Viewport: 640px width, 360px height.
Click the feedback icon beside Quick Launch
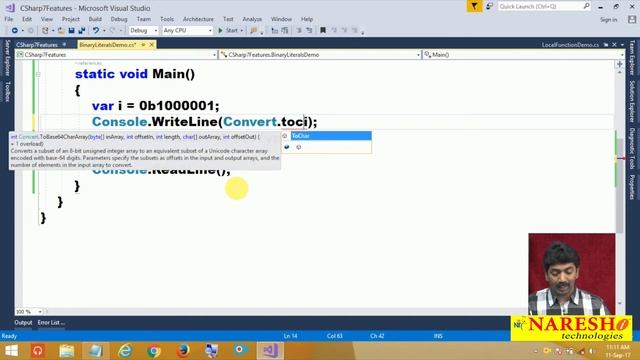(489, 7)
